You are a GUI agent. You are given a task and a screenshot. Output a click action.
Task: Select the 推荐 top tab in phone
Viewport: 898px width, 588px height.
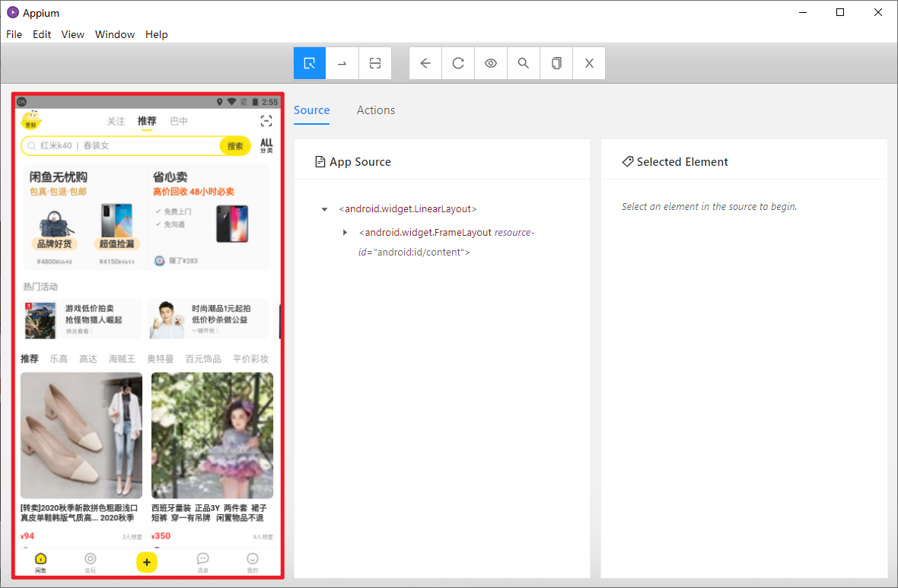[x=147, y=121]
